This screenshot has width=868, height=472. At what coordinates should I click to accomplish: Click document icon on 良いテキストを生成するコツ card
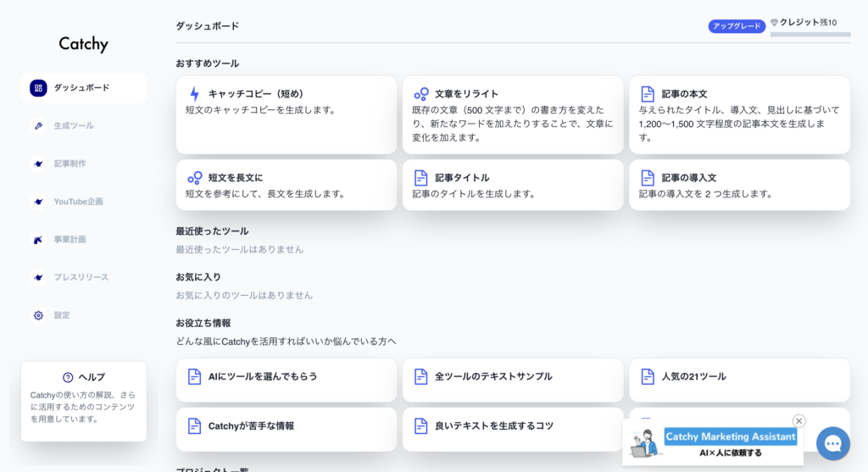(420, 426)
